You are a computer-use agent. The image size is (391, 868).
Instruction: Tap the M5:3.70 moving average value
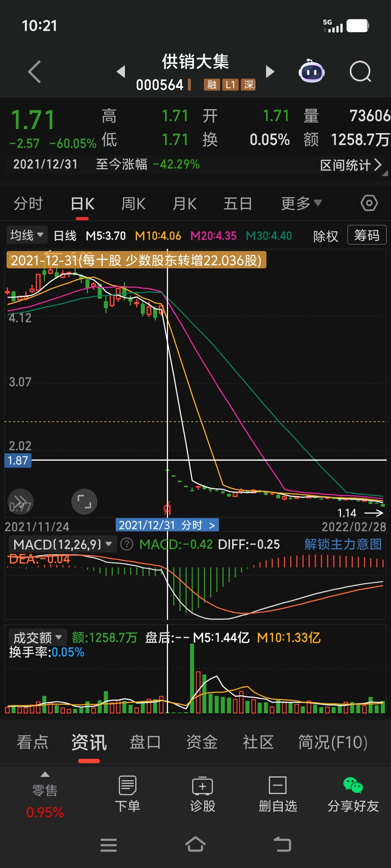106,236
